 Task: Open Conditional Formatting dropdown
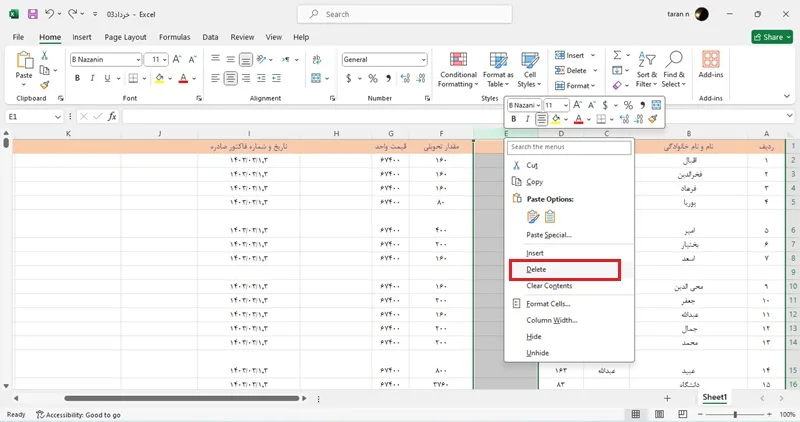458,69
